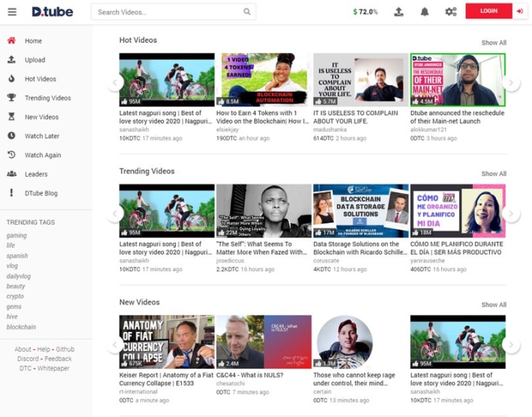Screen dimensions: 532x417
Task: Open the settings gears icon
Action: click(451, 12)
